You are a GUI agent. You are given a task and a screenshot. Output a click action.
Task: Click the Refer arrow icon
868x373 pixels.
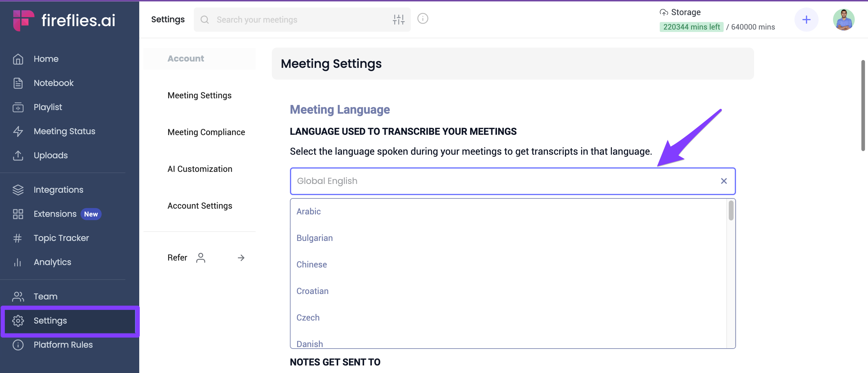click(x=241, y=258)
